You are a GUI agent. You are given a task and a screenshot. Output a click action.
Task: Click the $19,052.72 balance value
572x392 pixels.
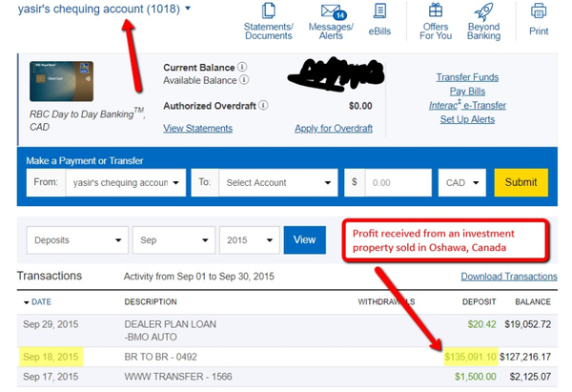527,324
